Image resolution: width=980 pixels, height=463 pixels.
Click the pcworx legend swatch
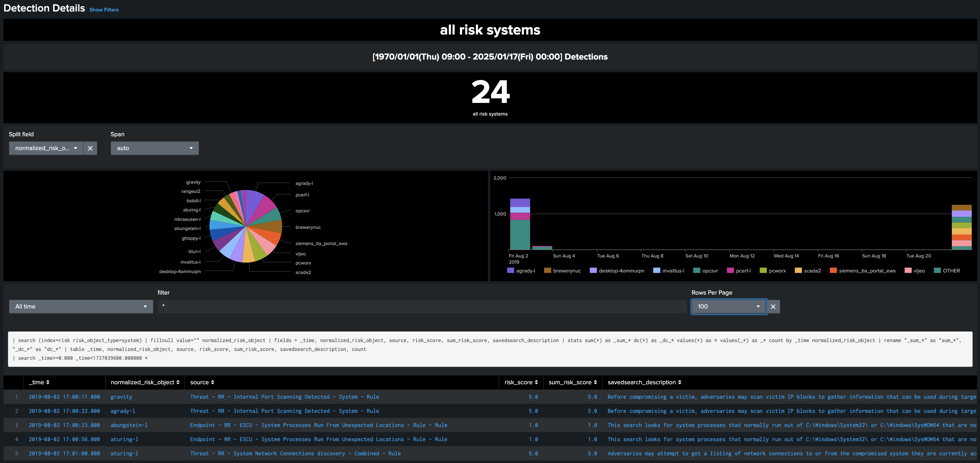[763, 270]
